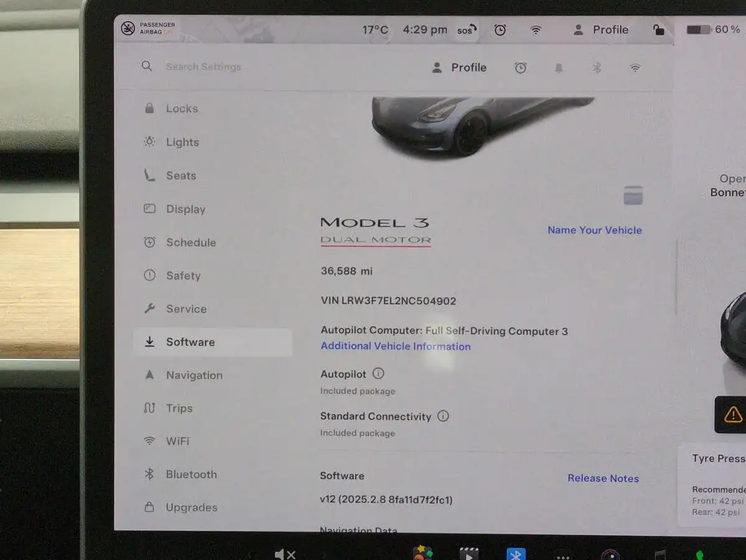Click the Name Your Vehicle link
Screen dimensions: 746x560
pos(594,230)
